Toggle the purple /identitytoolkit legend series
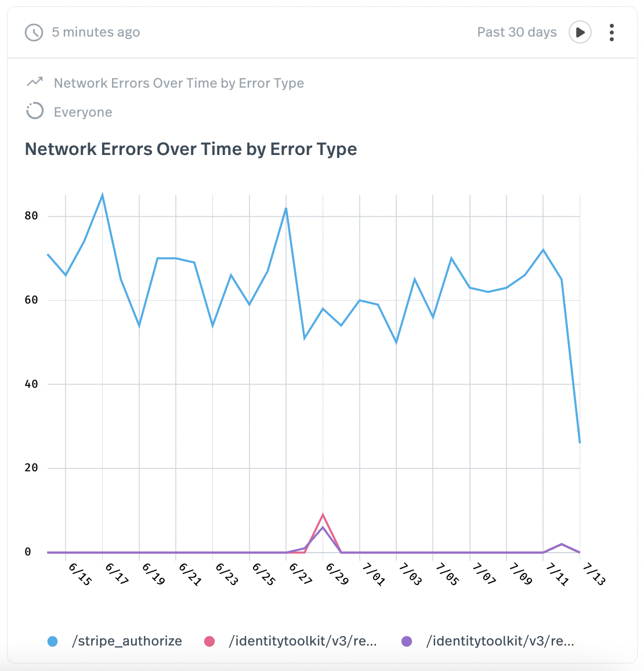Screen dimensions: 644x671 pyautogui.click(x=500, y=641)
